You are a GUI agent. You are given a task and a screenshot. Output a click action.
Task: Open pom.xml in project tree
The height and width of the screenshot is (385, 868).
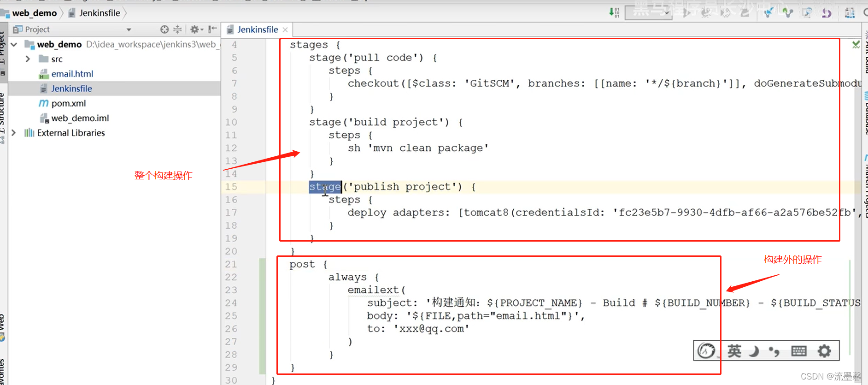[x=68, y=103]
